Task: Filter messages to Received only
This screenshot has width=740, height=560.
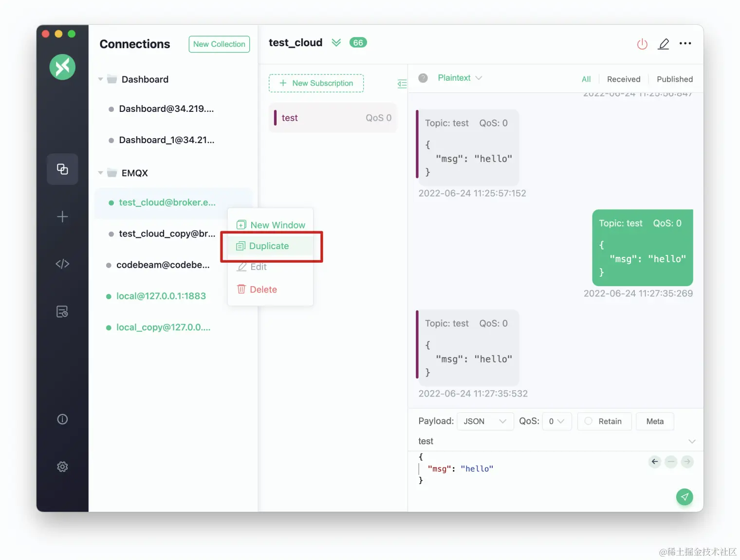Action: [624, 79]
